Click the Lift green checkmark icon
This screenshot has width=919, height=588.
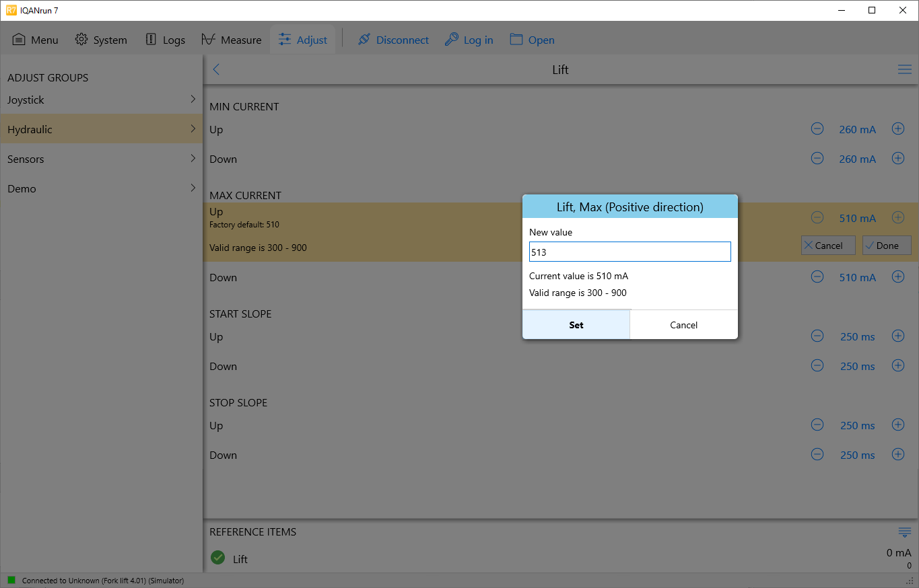click(217, 557)
